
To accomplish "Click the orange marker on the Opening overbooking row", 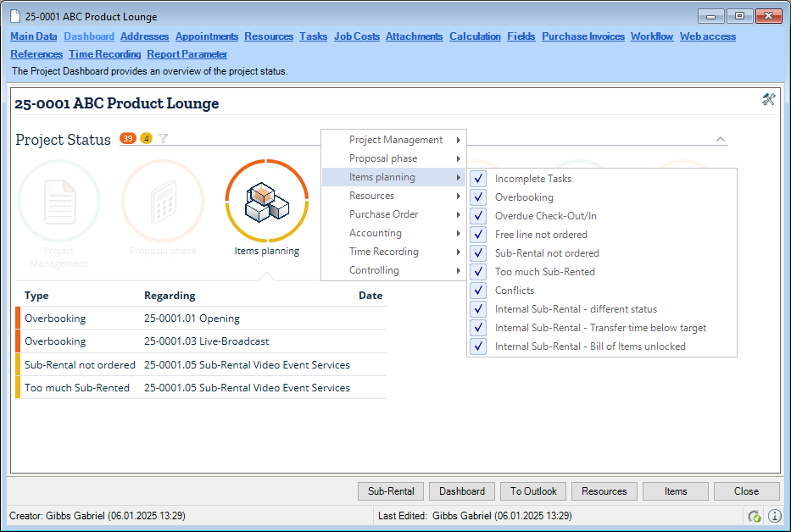I will coord(18,319).
